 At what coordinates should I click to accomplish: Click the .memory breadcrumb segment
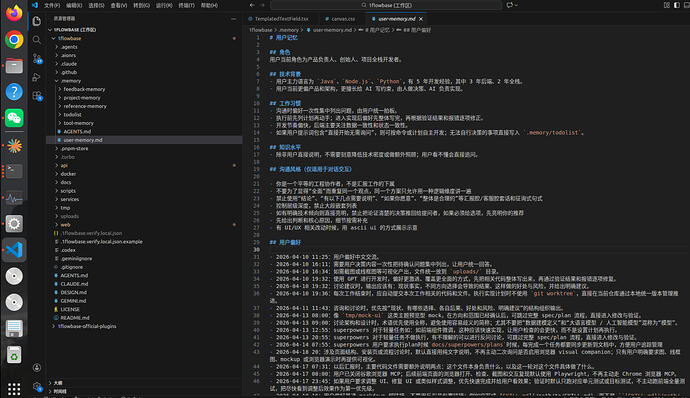(x=288, y=30)
